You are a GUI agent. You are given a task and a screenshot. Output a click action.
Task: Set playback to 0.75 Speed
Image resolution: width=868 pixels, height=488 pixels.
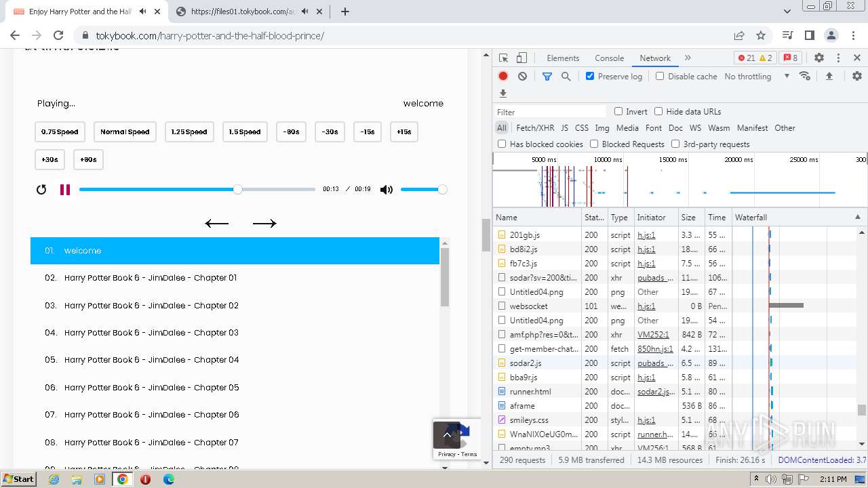click(x=60, y=132)
